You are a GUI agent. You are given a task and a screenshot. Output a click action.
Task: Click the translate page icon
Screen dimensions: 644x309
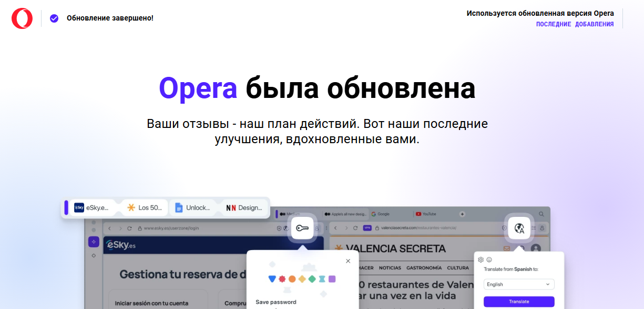(519, 228)
